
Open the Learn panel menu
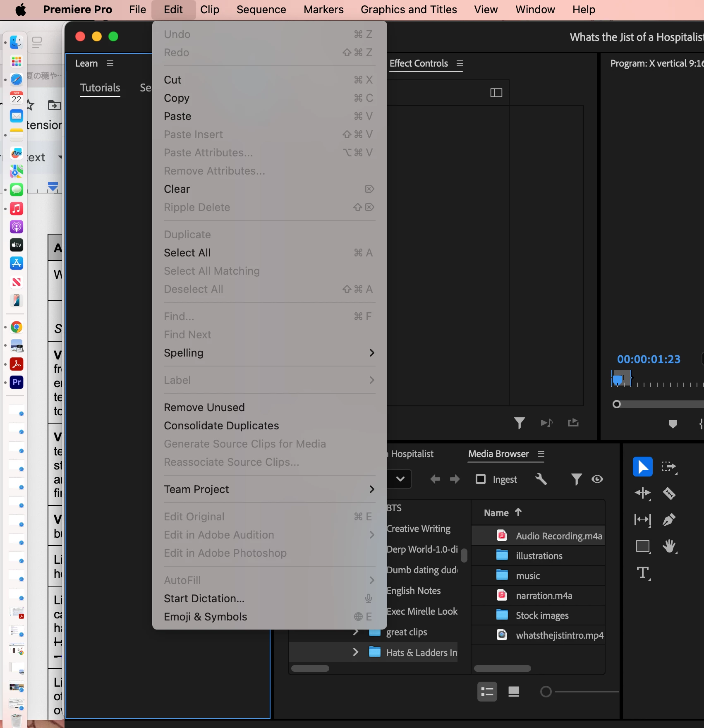pos(110,63)
